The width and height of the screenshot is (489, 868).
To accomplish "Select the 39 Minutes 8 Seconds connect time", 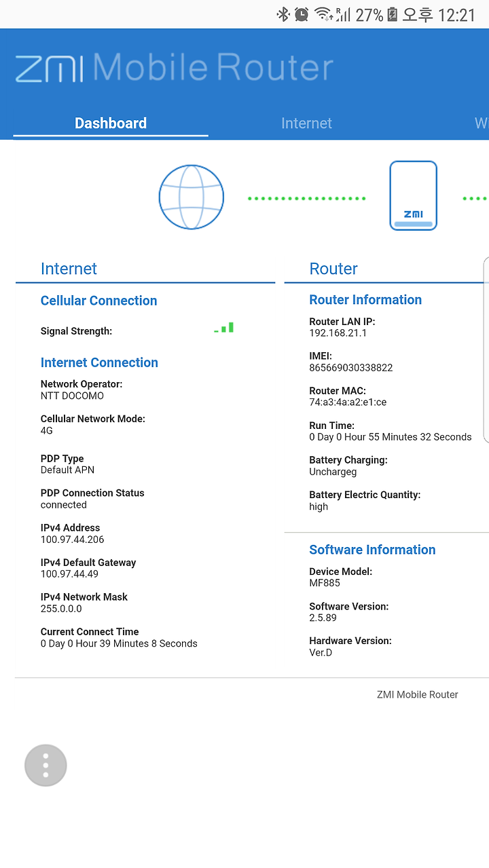I will click(x=119, y=643).
